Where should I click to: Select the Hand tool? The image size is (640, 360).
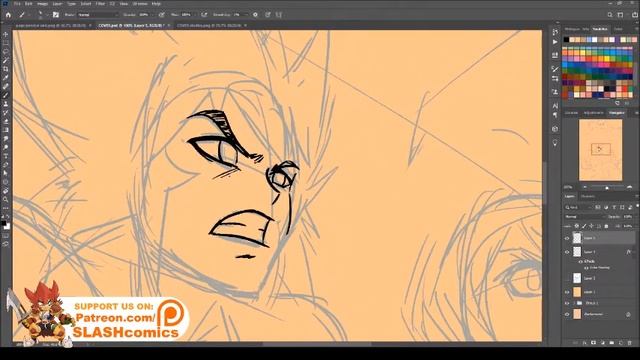[x=5, y=191]
